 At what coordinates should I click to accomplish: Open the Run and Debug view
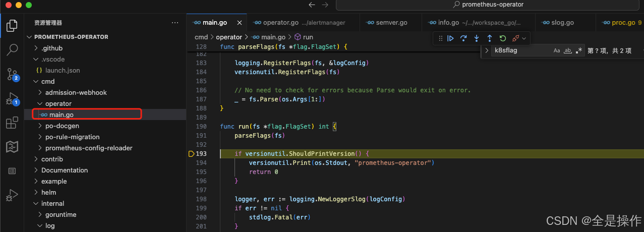point(12,99)
